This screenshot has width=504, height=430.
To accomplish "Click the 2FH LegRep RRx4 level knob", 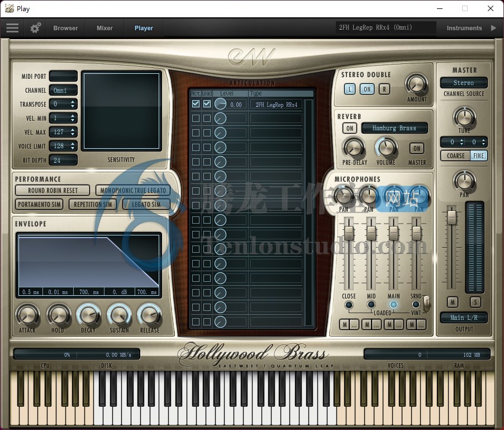I will click(221, 104).
